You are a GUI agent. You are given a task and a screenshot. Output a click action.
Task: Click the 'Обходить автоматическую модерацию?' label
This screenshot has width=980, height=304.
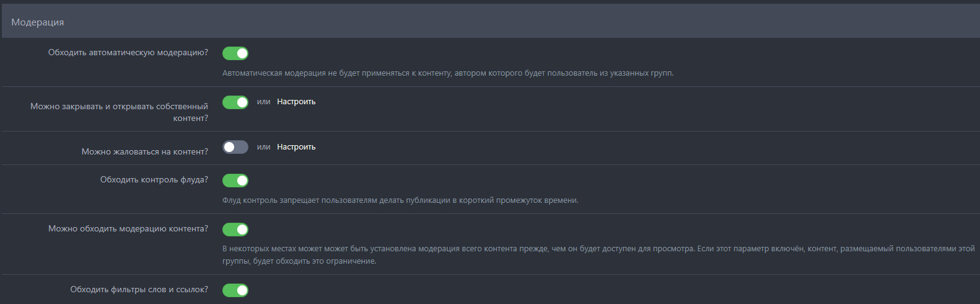click(x=128, y=53)
